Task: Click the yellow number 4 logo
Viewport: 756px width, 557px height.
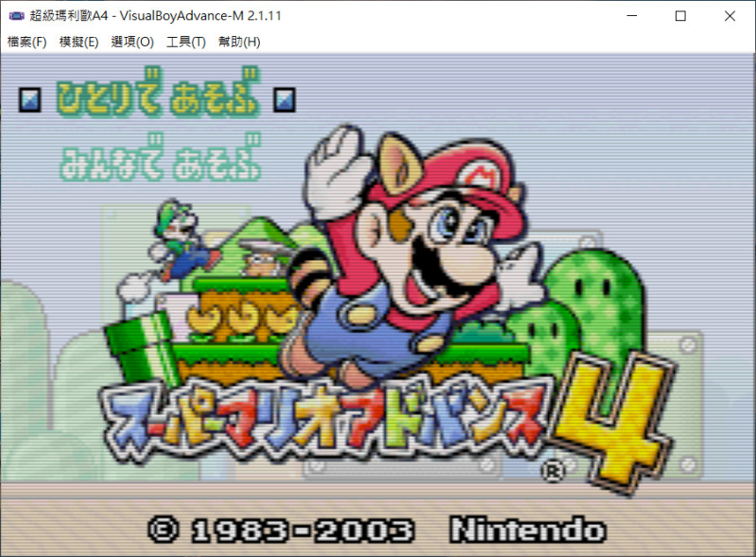Action: 615,423
